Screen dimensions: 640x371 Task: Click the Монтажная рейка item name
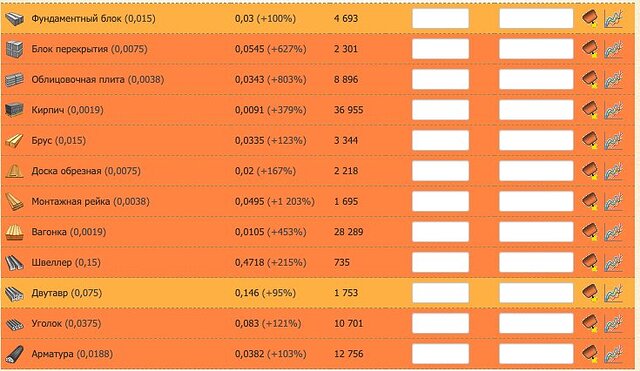[x=71, y=202]
